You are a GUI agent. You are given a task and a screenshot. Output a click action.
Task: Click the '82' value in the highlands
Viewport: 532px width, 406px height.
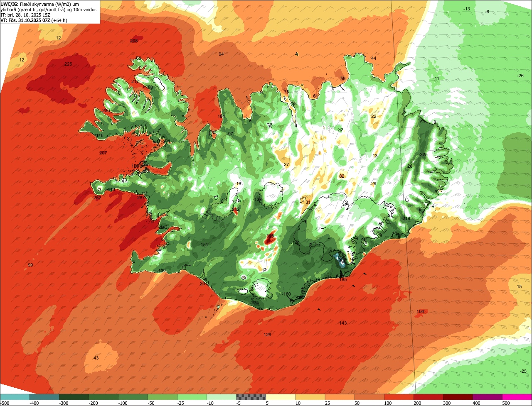click(x=342, y=176)
